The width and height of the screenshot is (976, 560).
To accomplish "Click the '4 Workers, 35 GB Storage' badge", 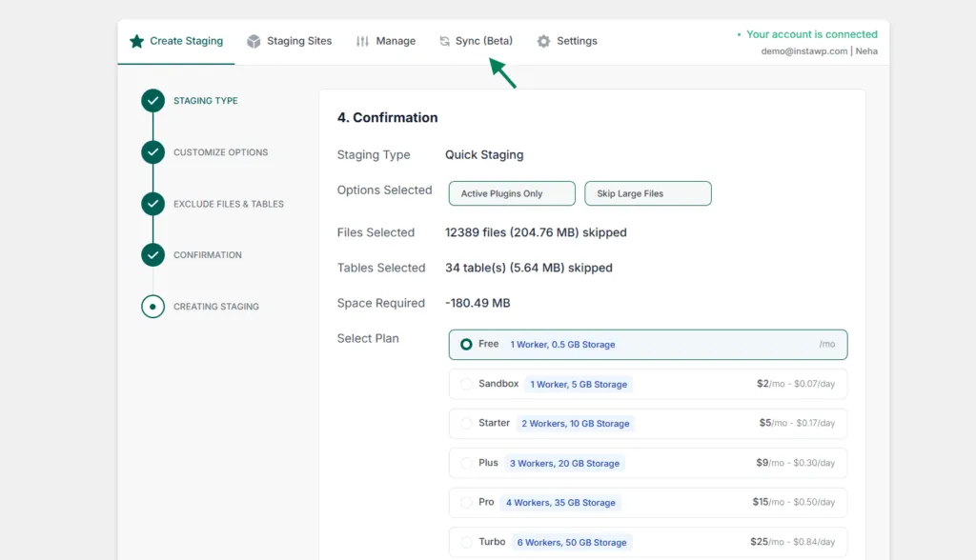I will pyautogui.click(x=560, y=503).
